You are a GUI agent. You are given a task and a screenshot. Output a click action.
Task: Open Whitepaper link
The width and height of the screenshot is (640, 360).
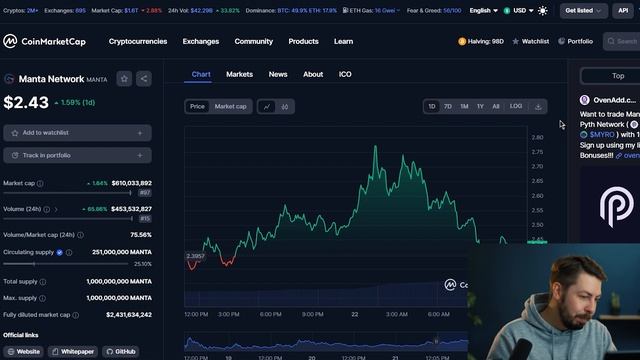pos(73,351)
